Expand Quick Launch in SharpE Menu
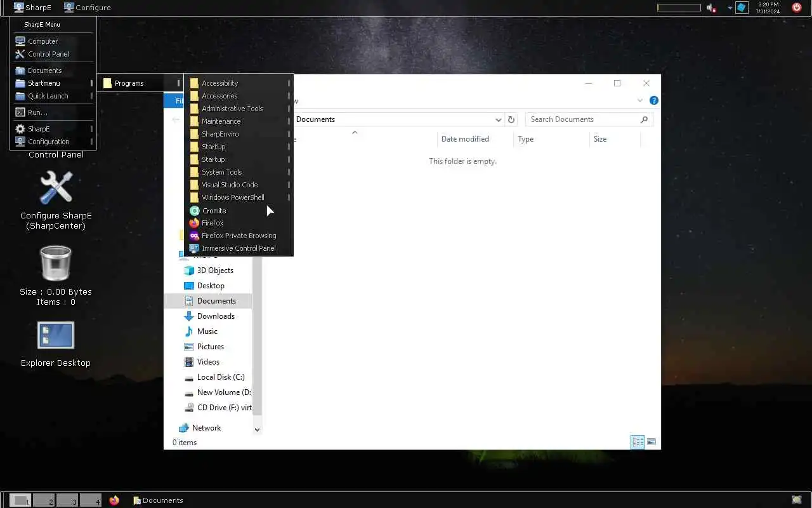The width and height of the screenshot is (812, 508). click(x=53, y=96)
